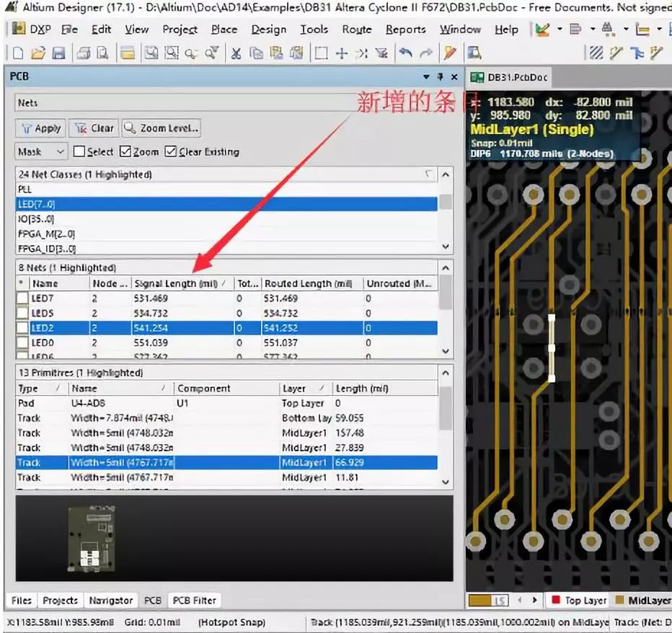Click the down arrow of the Primitives list
This screenshot has width=672, height=633.
(x=446, y=482)
